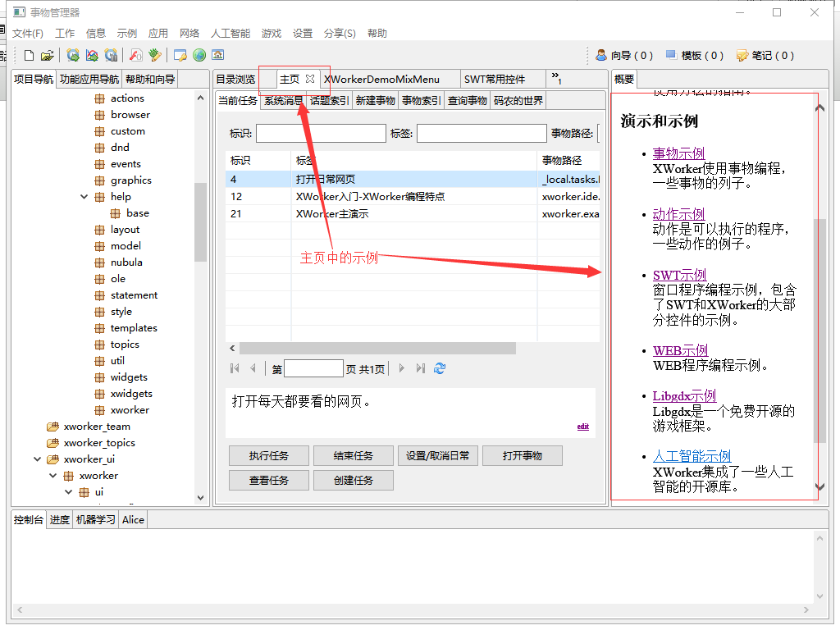The height and width of the screenshot is (630, 840).
Task: Open the SWT示例 link
Action: 679,276
